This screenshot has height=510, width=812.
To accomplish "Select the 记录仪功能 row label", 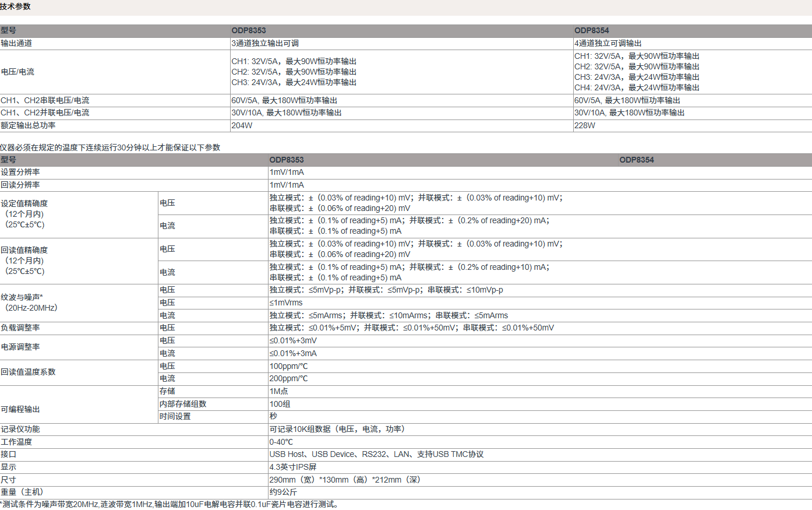I will pos(20,429).
